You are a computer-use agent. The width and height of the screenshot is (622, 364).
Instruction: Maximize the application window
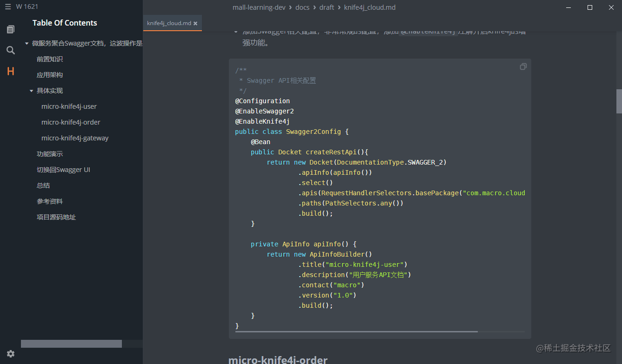[x=590, y=7]
